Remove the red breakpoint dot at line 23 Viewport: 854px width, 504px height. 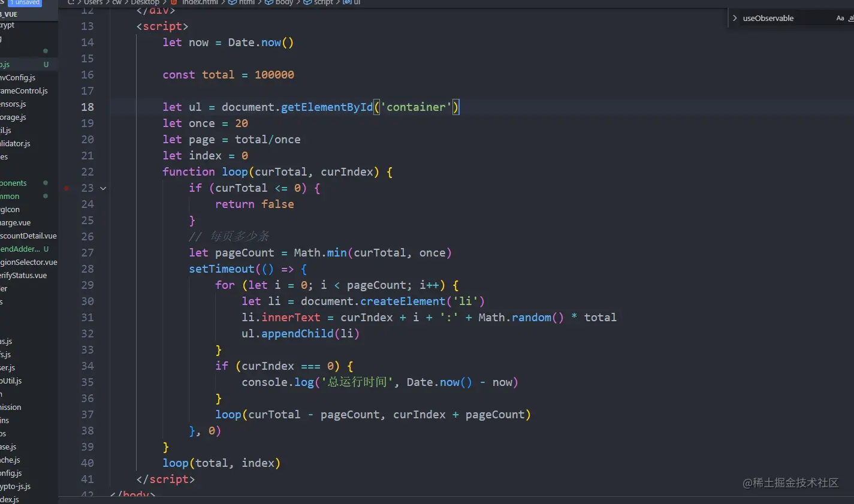pos(67,188)
